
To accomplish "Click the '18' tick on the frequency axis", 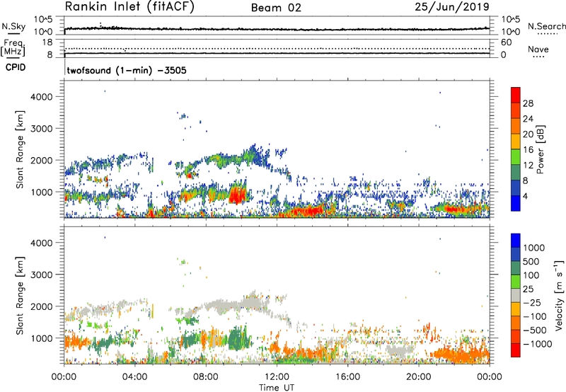I will [47, 42].
